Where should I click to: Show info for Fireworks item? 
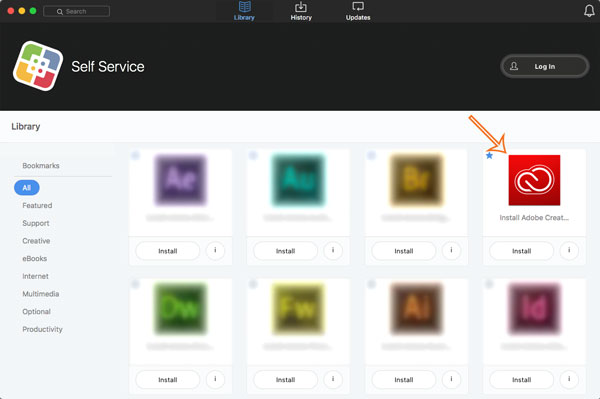[x=333, y=379]
